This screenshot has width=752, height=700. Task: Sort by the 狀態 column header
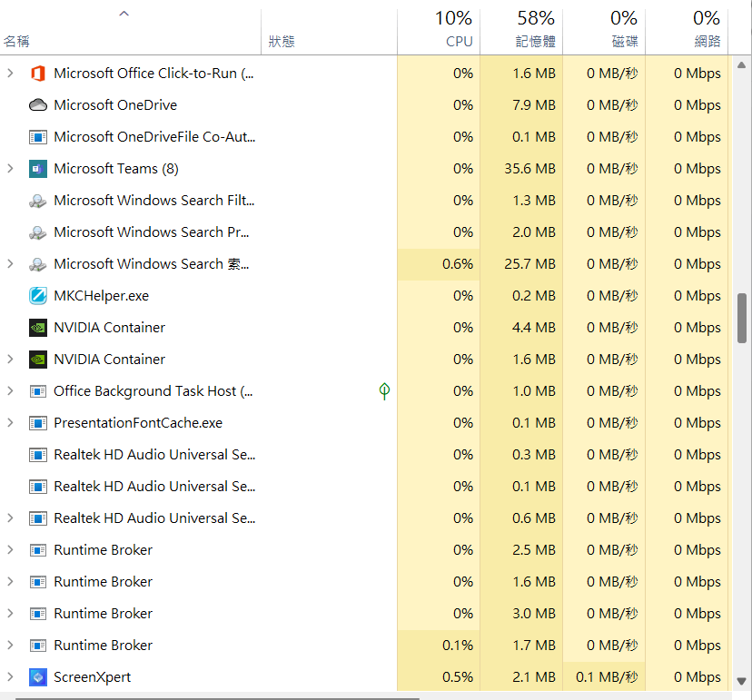pos(329,31)
